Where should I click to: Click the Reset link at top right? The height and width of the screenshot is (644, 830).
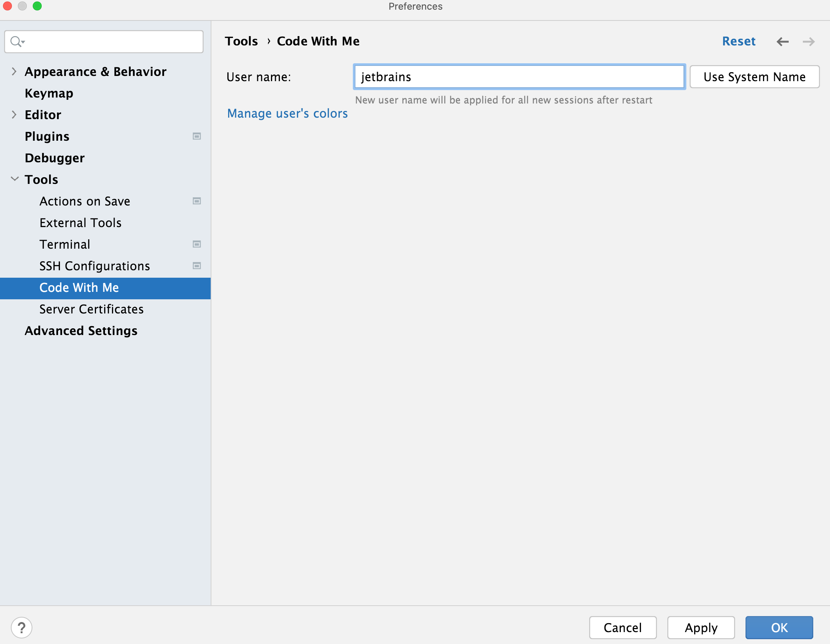(x=740, y=41)
